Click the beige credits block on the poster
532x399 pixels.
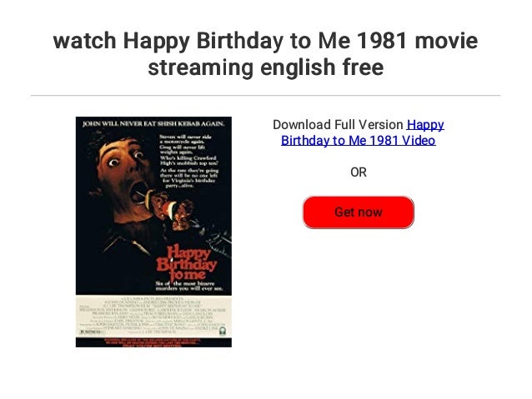[x=153, y=316]
